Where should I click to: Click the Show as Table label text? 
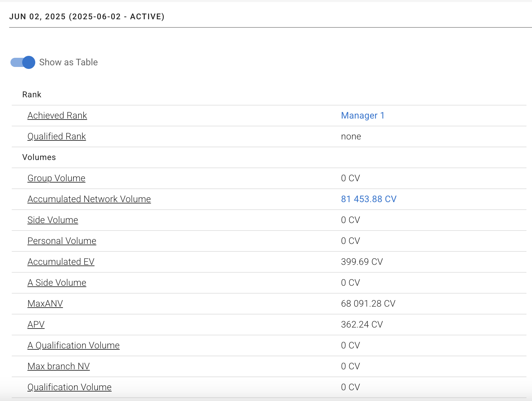click(x=68, y=62)
